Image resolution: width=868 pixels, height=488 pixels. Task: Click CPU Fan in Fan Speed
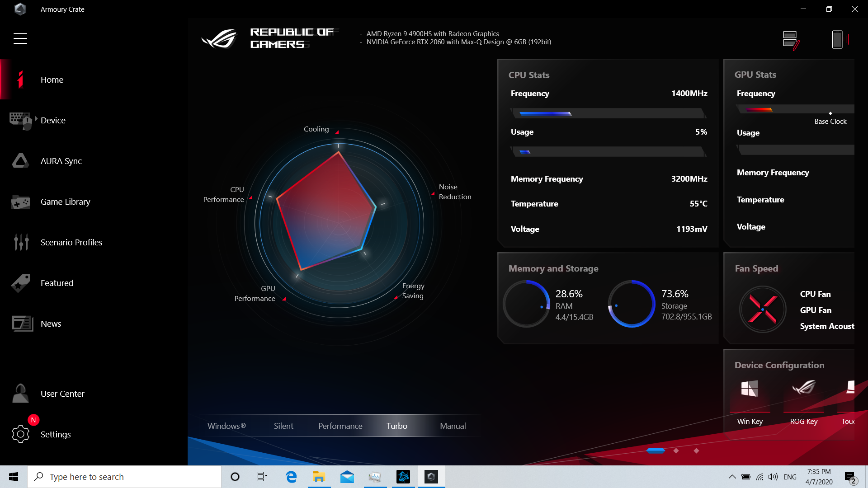815,294
